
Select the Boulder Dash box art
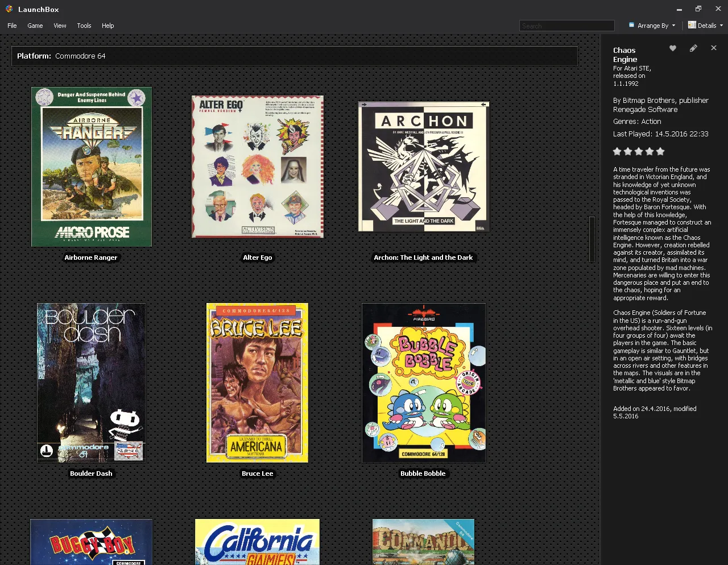point(91,383)
